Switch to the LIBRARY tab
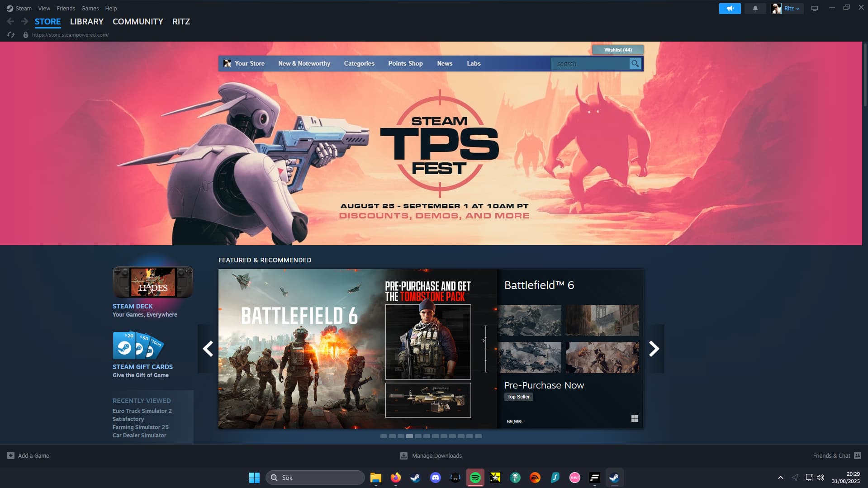 tap(86, 22)
